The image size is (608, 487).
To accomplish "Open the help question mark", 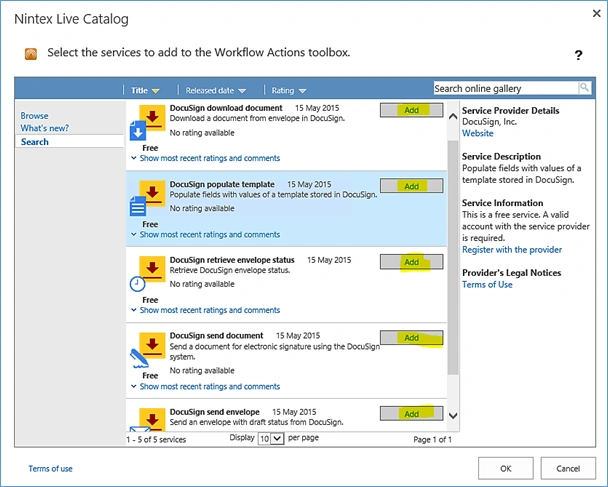I will tap(578, 55).
